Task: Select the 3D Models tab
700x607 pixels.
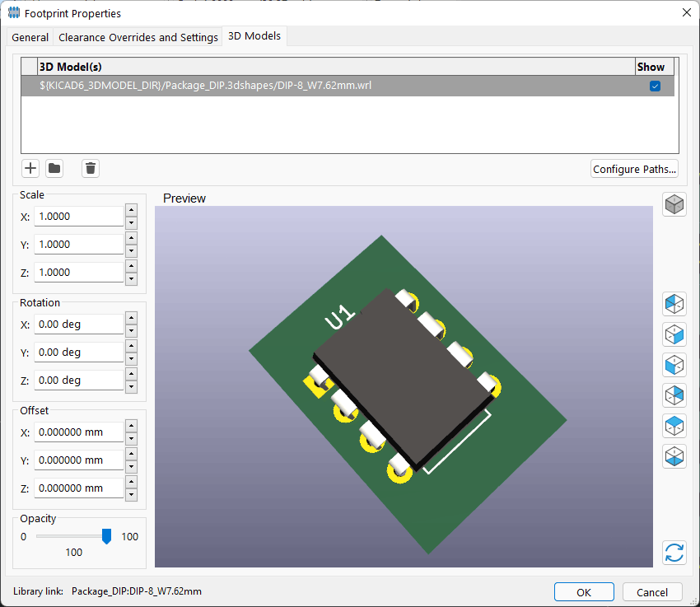Action: 254,35
